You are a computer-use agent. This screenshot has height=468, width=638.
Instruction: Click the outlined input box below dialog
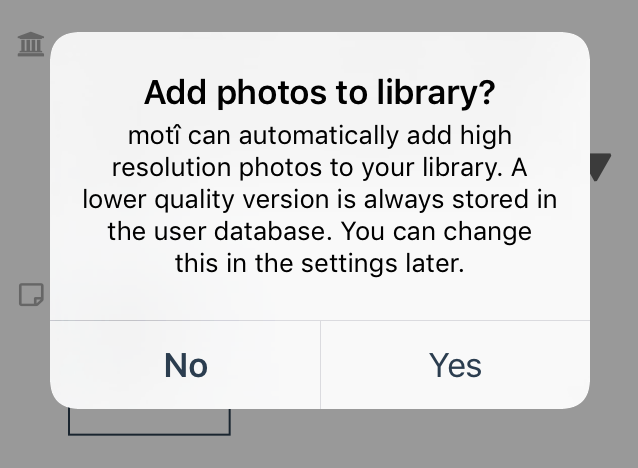coord(149,422)
